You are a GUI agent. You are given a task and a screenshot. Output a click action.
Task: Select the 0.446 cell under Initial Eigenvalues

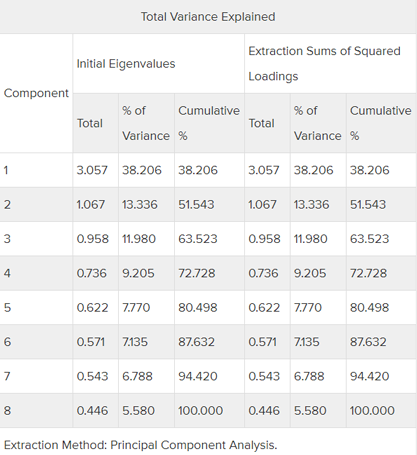[x=92, y=411]
